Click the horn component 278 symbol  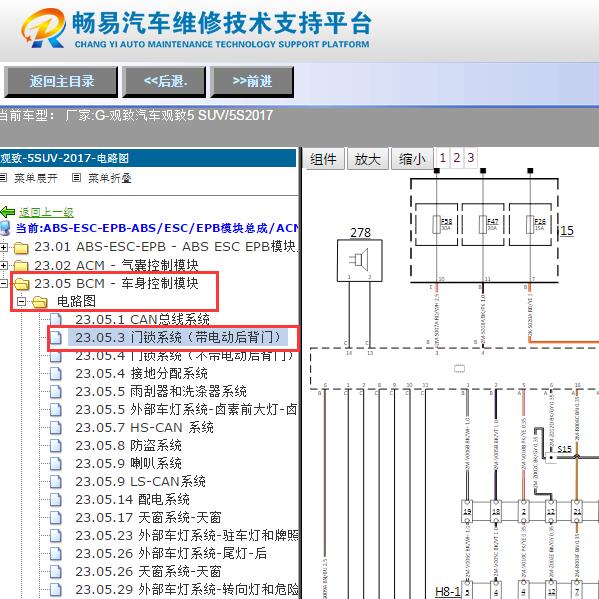click(359, 261)
